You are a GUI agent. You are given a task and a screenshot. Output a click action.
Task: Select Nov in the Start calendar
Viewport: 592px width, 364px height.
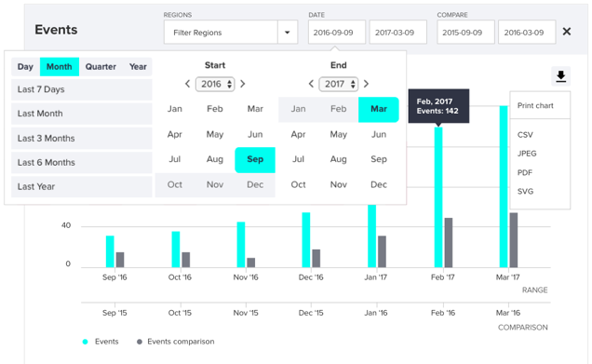point(215,184)
